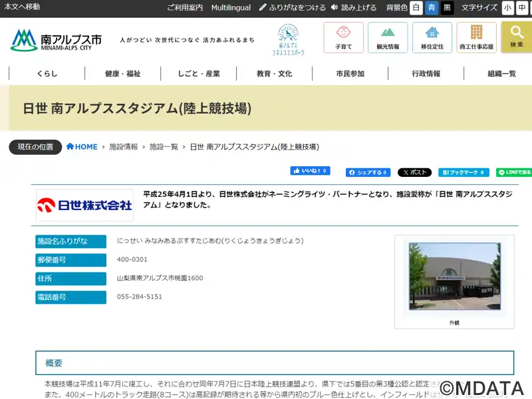Click the stadium exterior 外観 photo
The image size is (532, 399).
(x=454, y=277)
